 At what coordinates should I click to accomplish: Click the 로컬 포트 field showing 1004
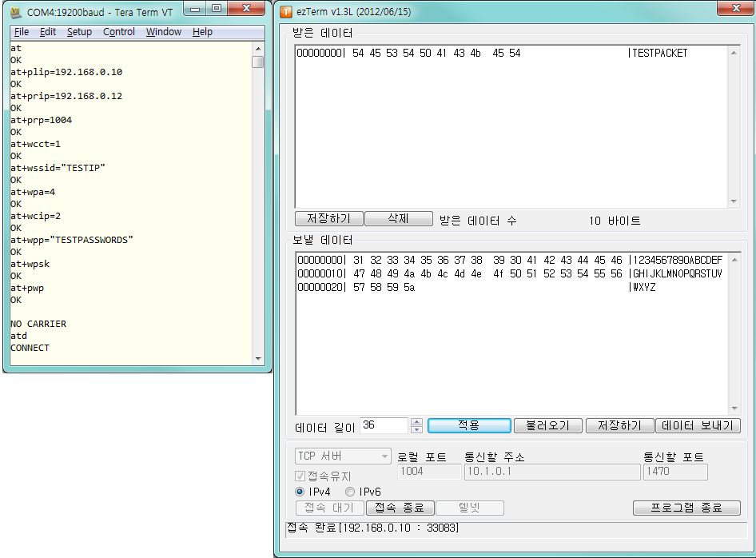(429, 472)
